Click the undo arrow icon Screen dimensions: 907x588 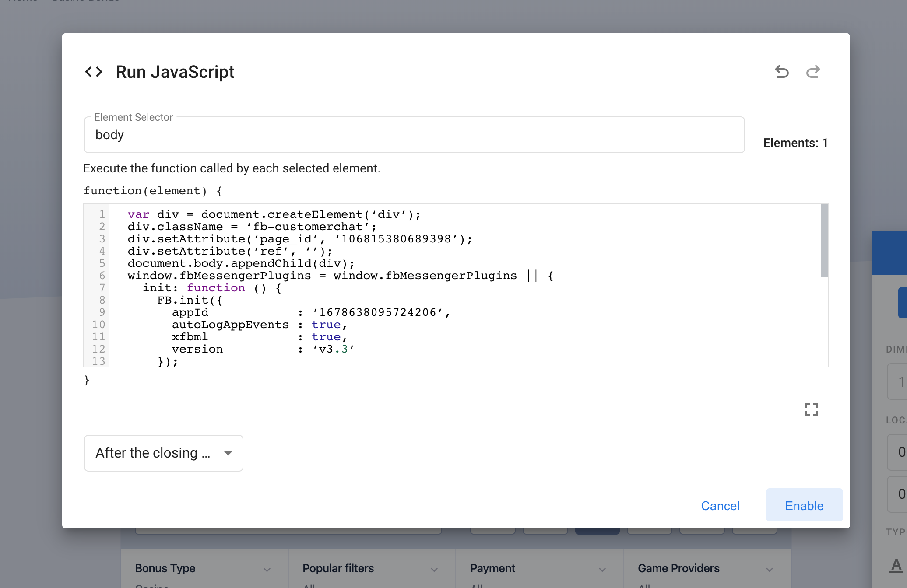coord(783,72)
